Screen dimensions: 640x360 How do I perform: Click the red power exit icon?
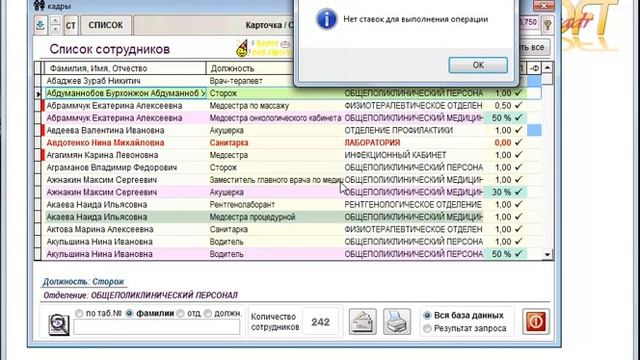coord(536,322)
